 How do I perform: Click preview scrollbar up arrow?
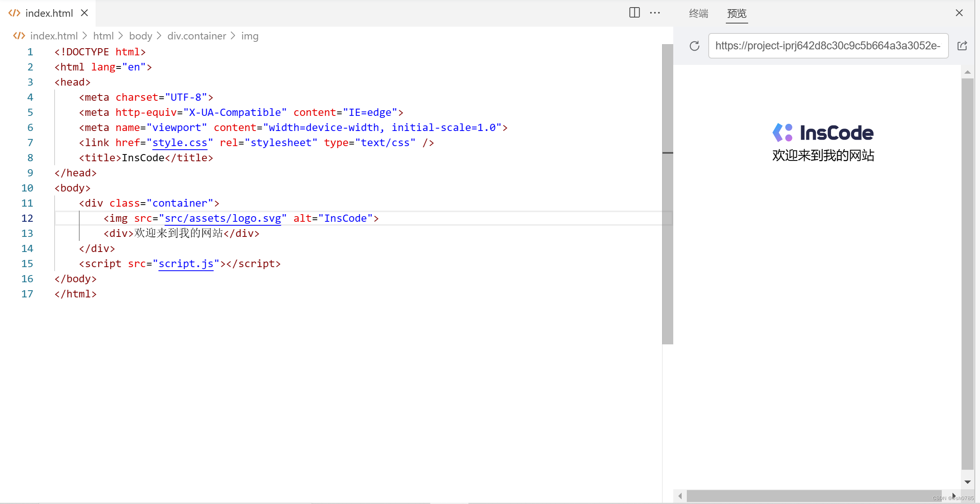click(x=967, y=72)
